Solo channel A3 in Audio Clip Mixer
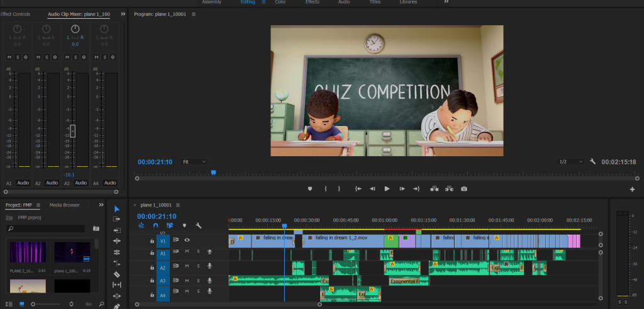Viewport: 644px width, 309px height. [75, 57]
